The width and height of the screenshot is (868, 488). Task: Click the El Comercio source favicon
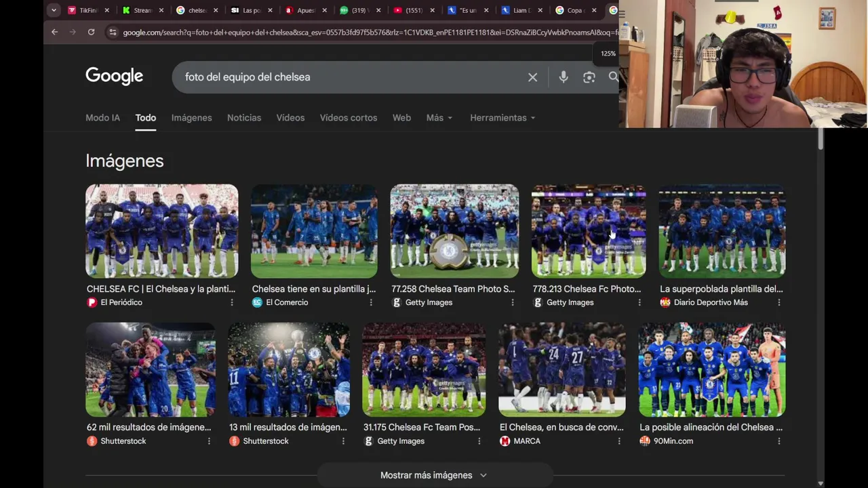click(257, 302)
